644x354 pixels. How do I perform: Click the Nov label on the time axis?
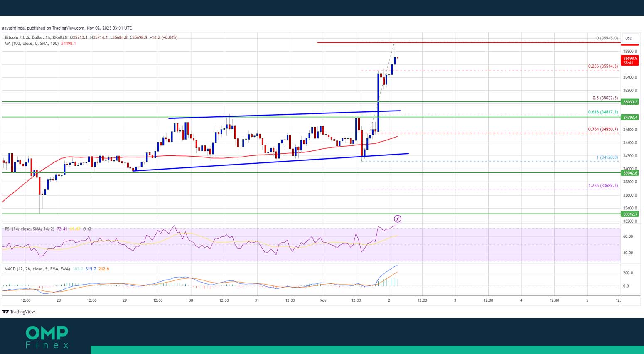[323, 300]
